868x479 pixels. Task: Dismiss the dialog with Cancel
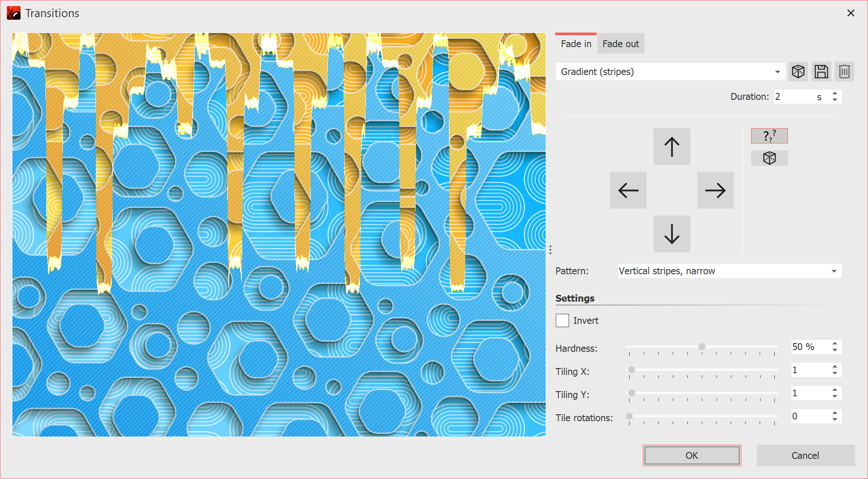pyautogui.click(x=805, y=455)
